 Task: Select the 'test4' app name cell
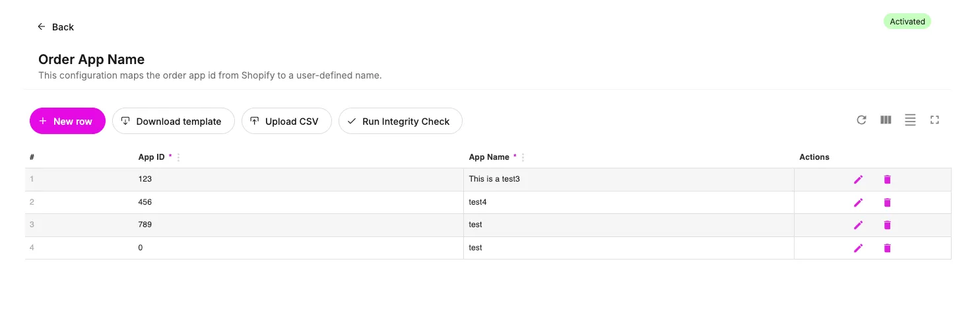(x=628, y=202)
